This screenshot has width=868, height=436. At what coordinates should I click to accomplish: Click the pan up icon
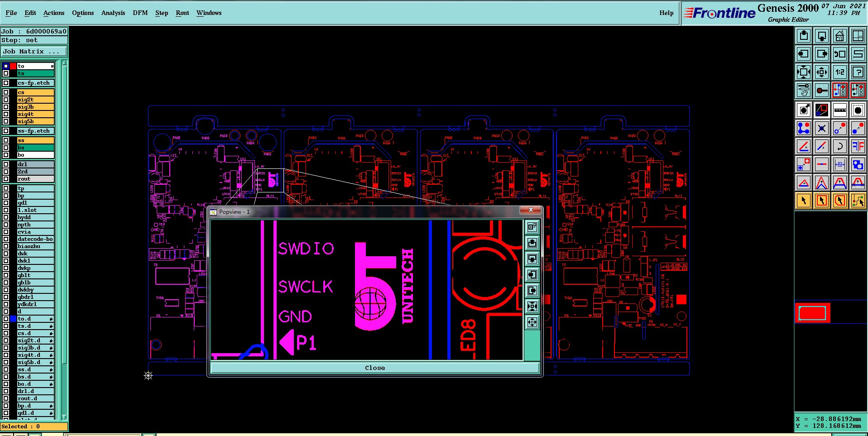[804, 36]
